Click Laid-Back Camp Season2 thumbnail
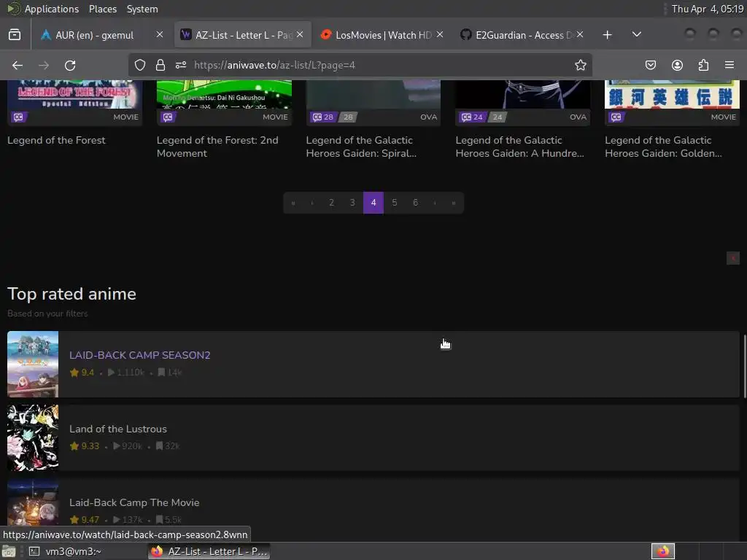 click(x=33, y=365)
